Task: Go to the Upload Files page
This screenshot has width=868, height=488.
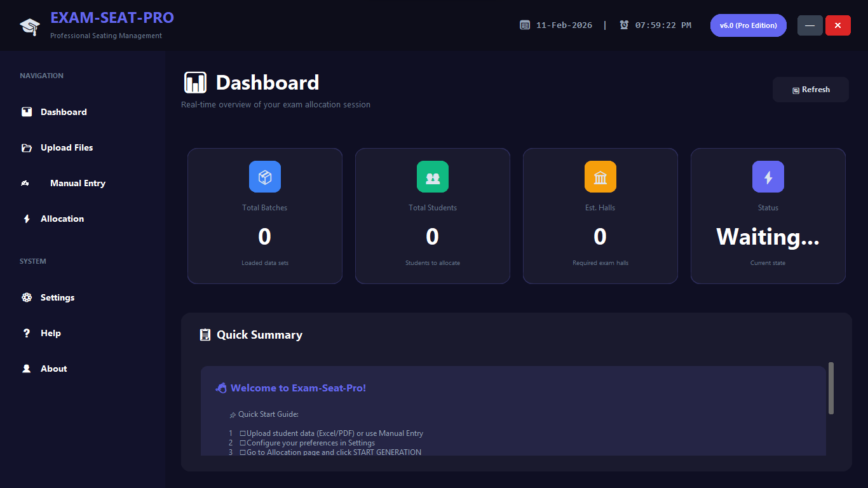Action: pyautogui.click(x=67, y=147)
